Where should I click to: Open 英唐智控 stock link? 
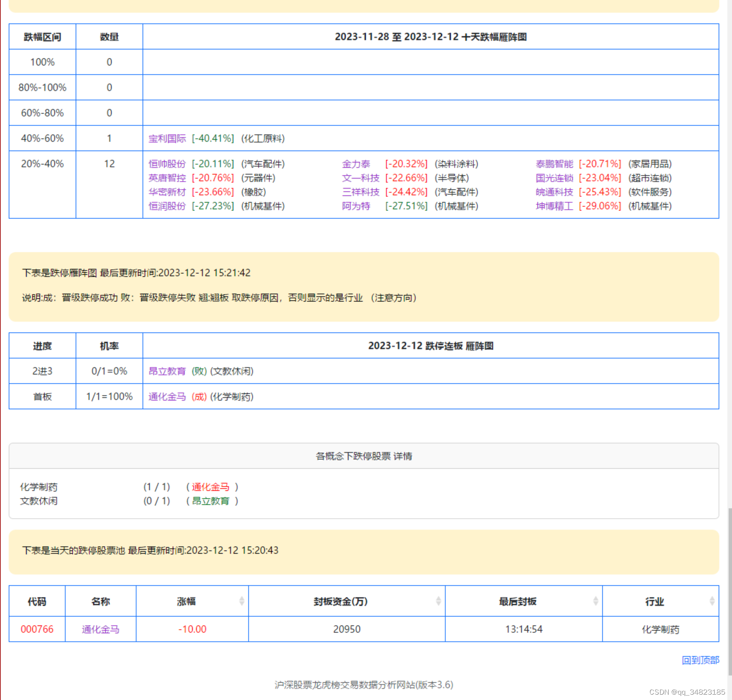(167, 178)
